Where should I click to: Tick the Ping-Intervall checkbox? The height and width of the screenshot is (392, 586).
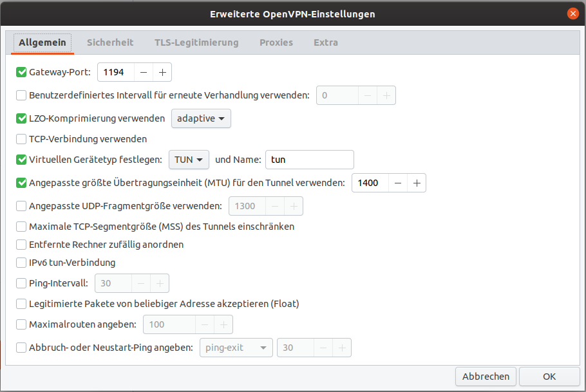coord(21,283)
